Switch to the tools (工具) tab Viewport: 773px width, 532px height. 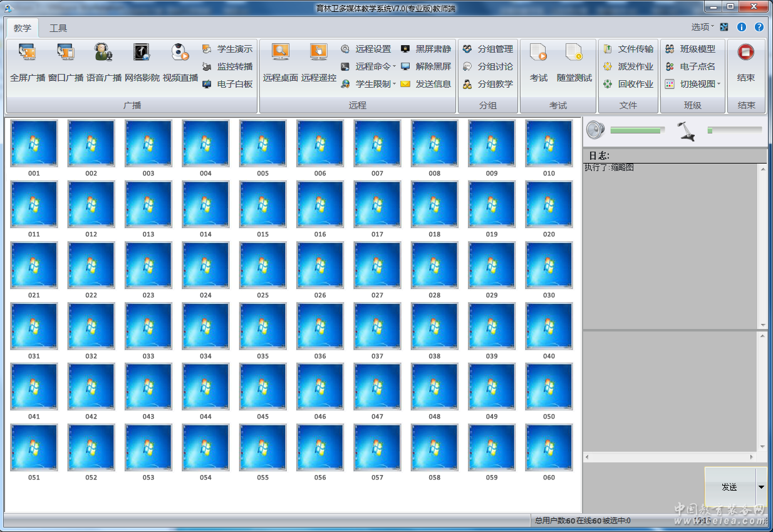[x=58, y=28]
